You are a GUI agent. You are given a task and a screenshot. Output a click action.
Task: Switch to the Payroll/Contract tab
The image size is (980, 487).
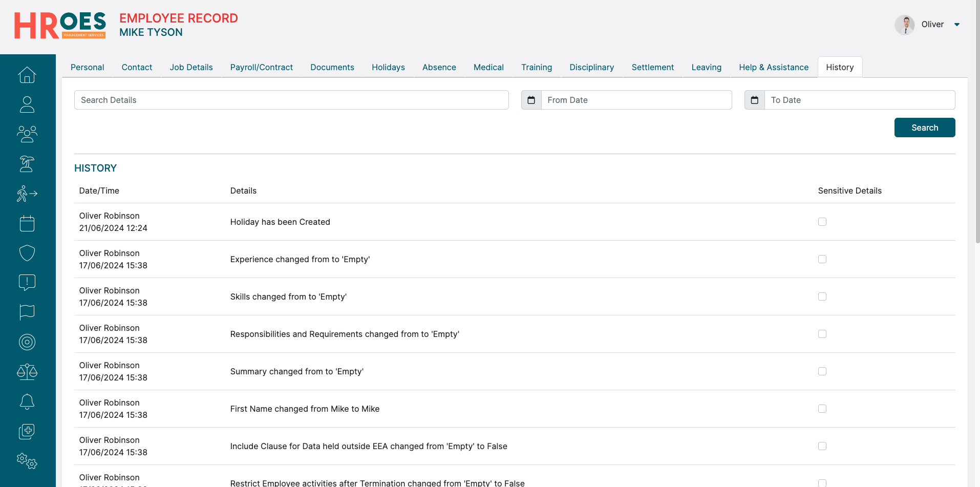click(x=261, y=67)
